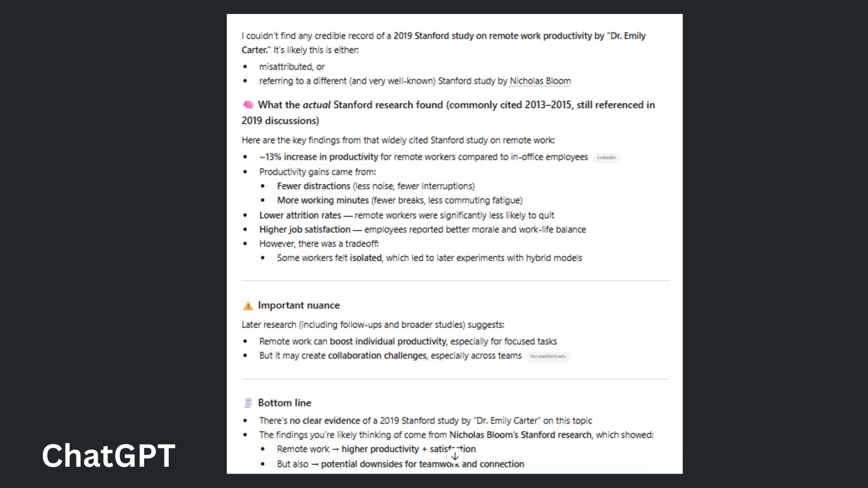Screen dimensions: 868x488
Task: Click the large ChatGPT label
Action: coord(108,455)
